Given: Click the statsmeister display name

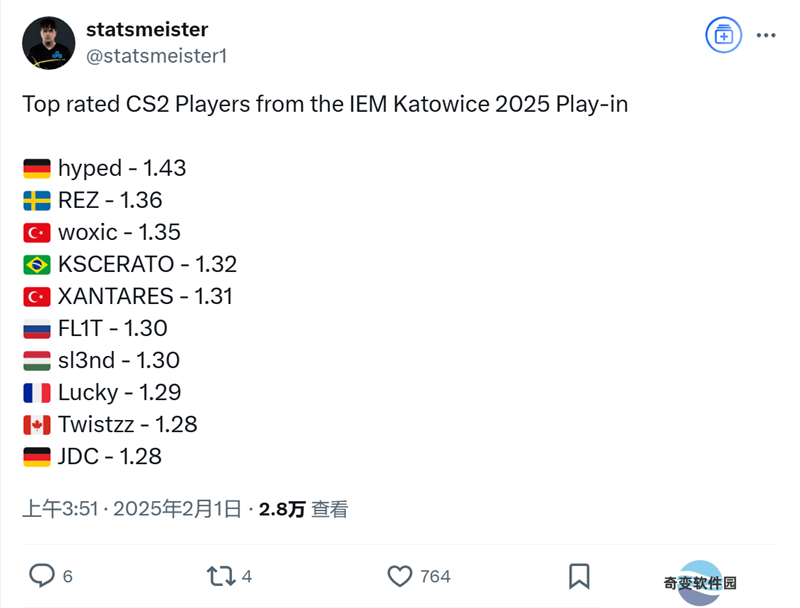Looking at the screenshot, I should pyautogui.click(x=147, y=30).
